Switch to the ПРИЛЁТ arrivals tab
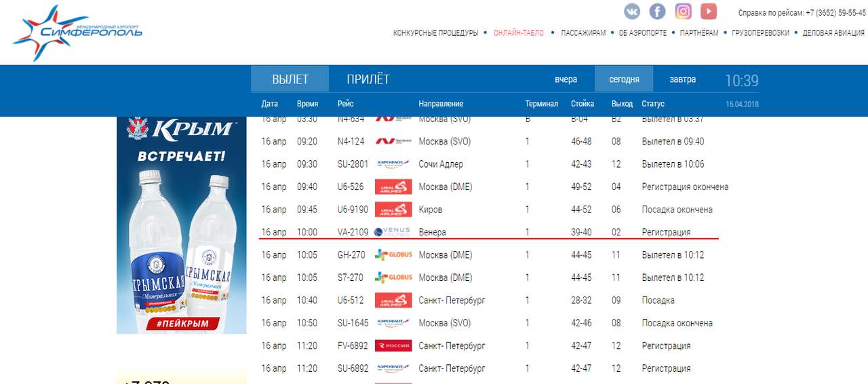This screenshot has width=868, height=384. (368, 79)
